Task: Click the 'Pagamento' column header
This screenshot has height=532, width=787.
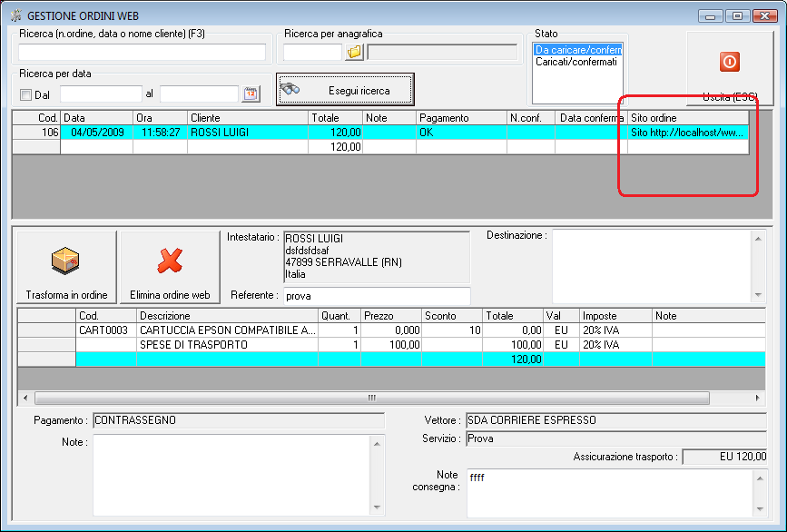Action: point(461,118)
